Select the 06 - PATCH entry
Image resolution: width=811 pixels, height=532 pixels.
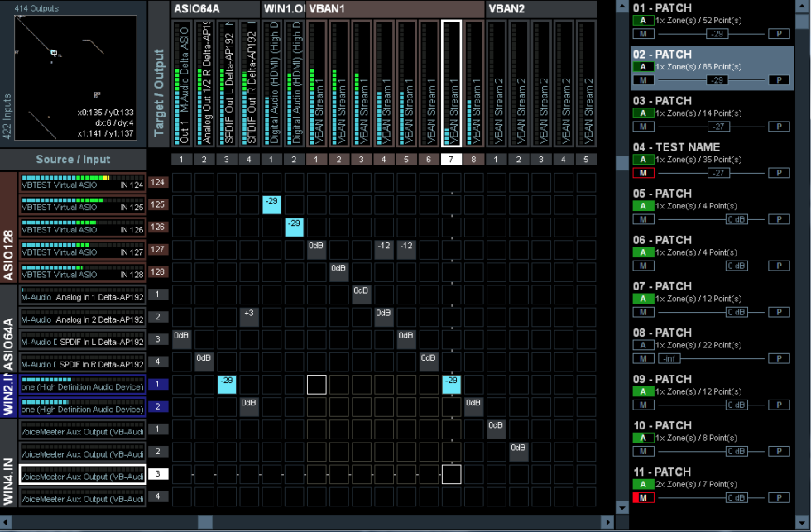pyautogui.click(x=712, y=253)
